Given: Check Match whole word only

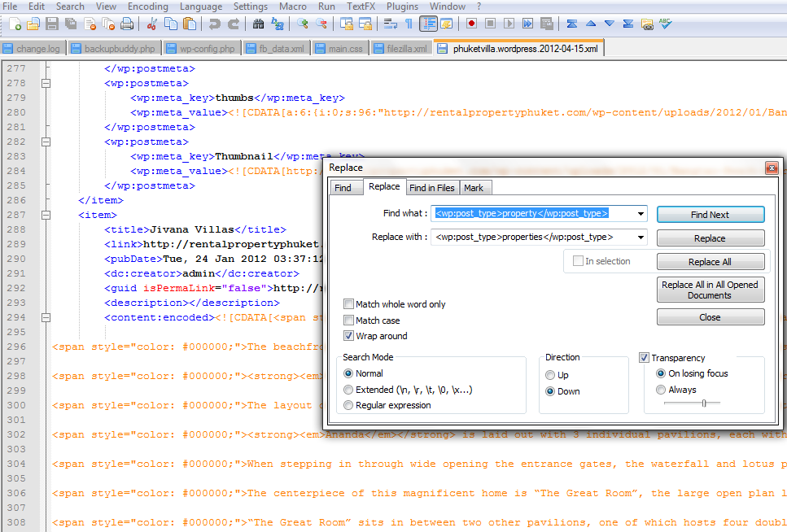Looking at the screenshot, I should click(x=348, y=303).
